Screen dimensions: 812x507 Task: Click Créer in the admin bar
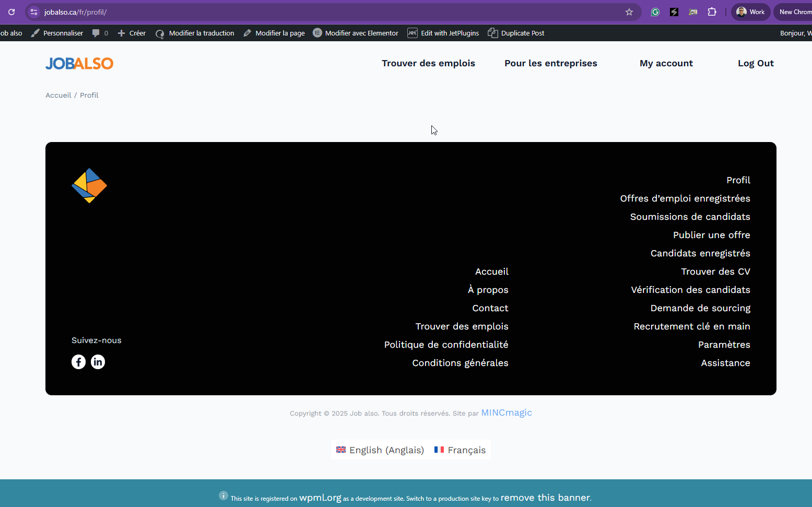pos(132,33)
